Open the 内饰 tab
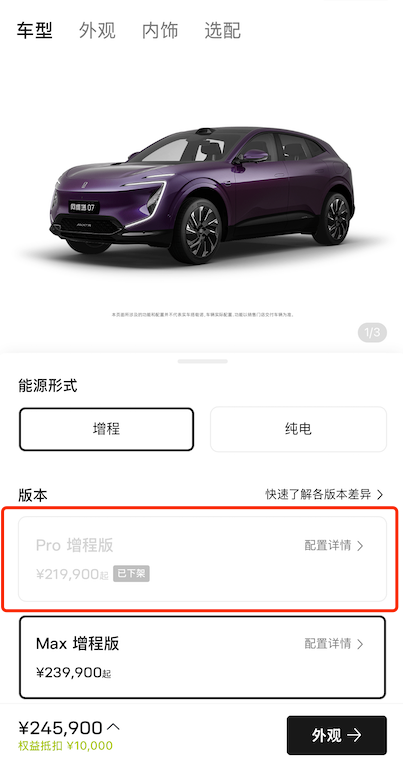 tap(160, 30)
